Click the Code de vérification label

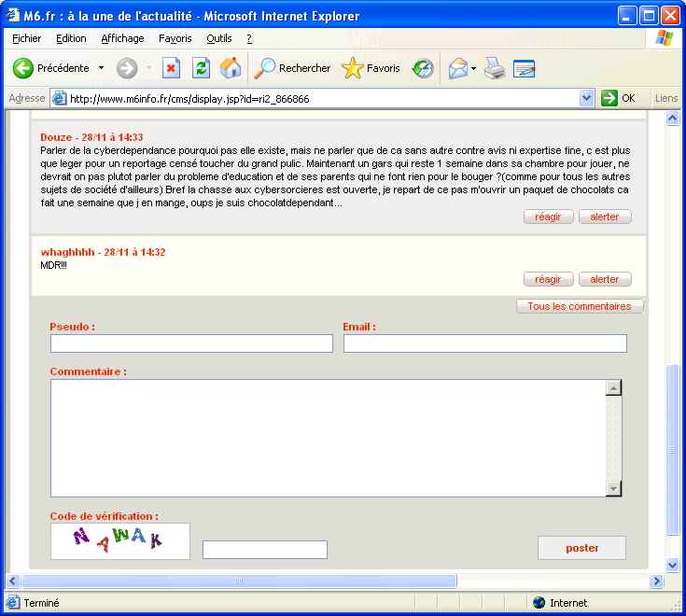click(x=105, y=516)
